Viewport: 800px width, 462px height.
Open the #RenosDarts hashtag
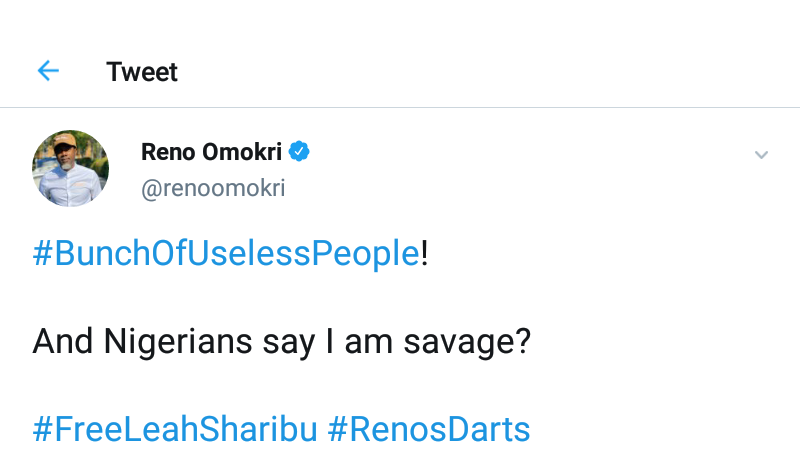428,430
